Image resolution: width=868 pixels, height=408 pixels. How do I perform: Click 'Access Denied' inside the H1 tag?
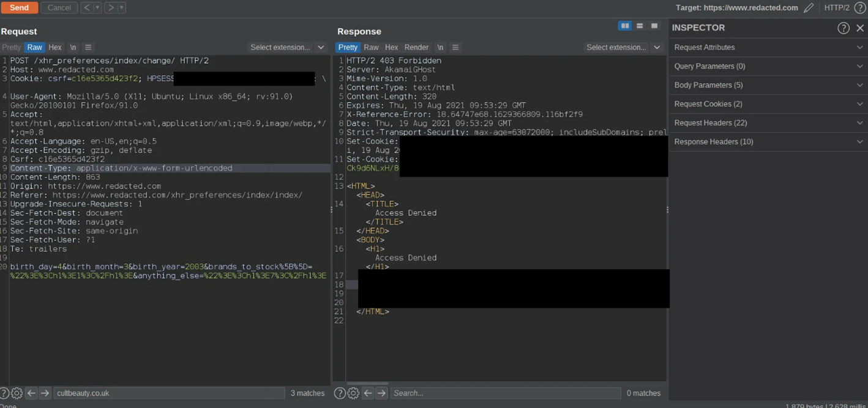point(406,258)
